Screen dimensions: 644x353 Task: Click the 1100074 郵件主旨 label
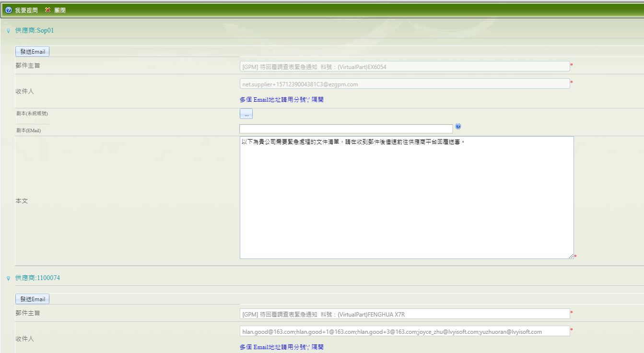click(x=28, y=313)
